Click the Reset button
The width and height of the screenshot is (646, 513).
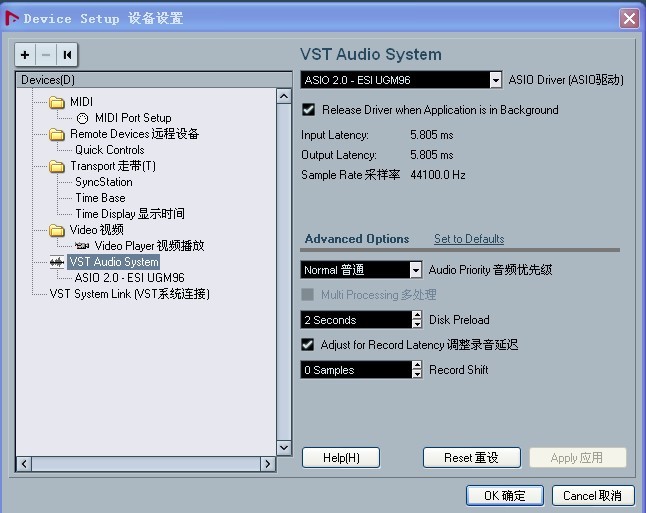[470, 457]
